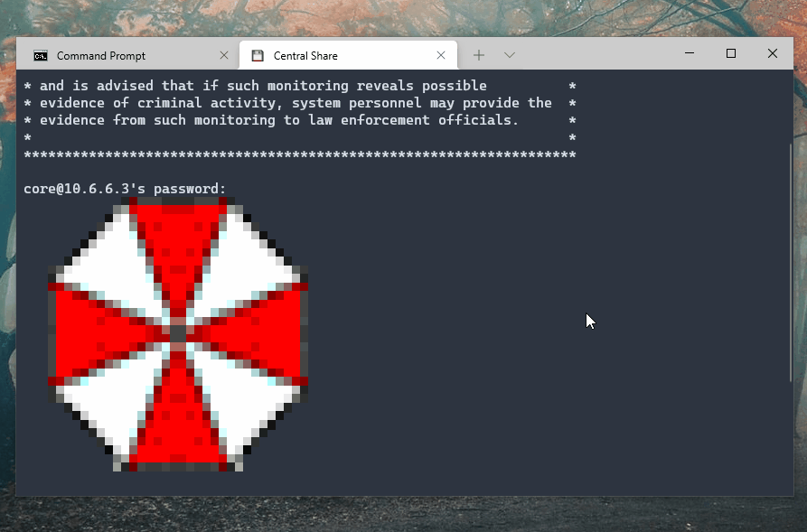Click the core@10.6.6.3's password prompt
This screenshot has width=807, height=532.
(125, 189)
